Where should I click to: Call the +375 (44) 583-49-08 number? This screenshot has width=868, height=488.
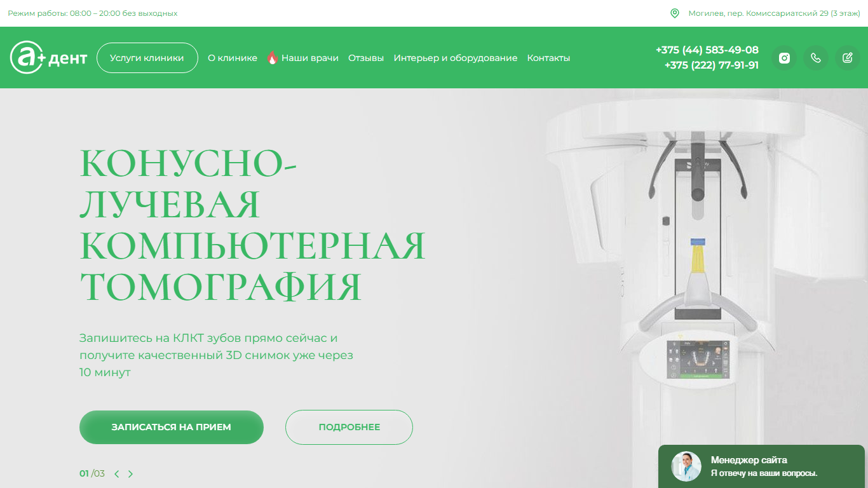click(707, 50)
